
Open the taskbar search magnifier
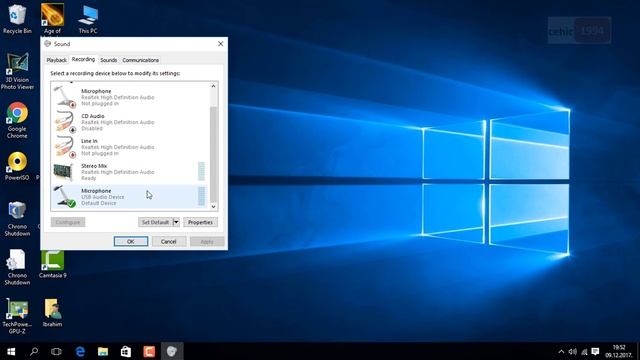[34, 351]
